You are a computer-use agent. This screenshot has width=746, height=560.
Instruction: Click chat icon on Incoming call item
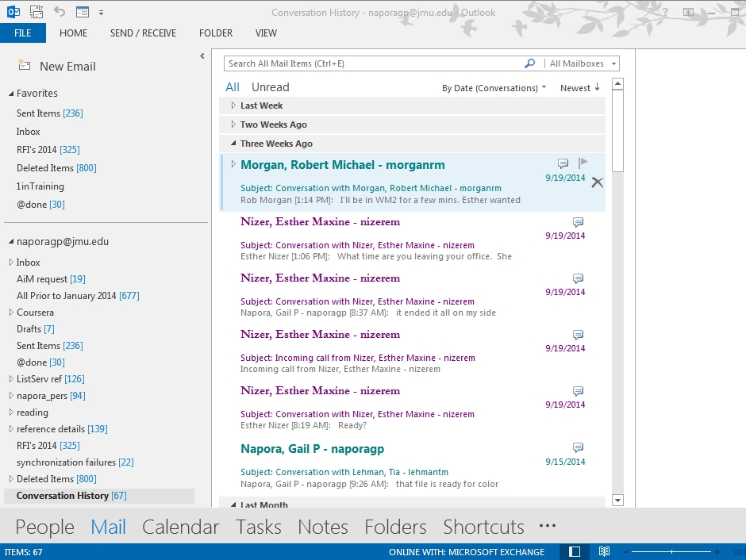click(578, 335)
